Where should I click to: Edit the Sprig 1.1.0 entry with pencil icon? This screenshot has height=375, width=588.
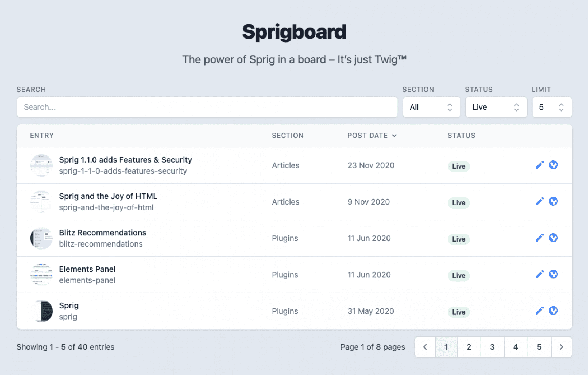click(540, 165)
